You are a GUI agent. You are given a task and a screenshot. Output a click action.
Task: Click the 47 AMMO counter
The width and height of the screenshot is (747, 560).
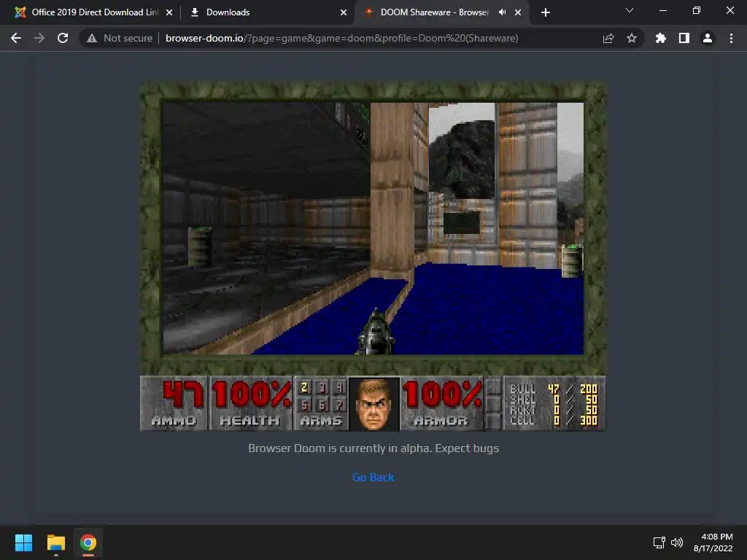(x=174, y=403)
